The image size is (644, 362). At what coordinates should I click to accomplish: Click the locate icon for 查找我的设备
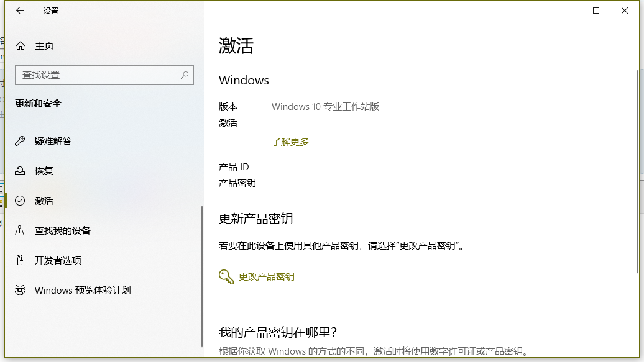pyautogui.click(x=20, y=230)
